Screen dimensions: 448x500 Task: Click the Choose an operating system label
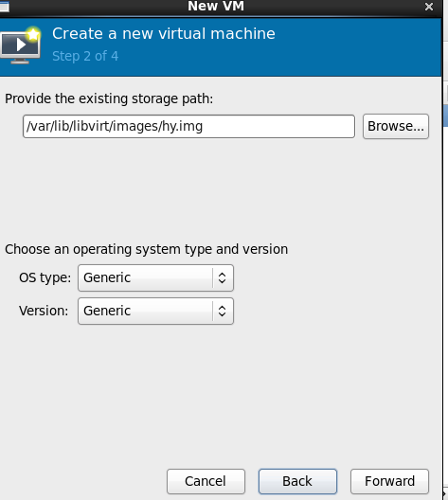pos(146,249)
